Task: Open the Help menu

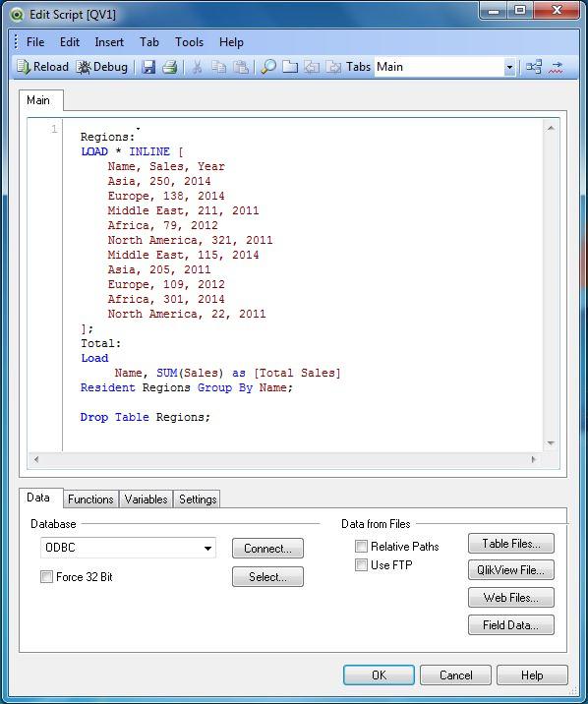Action: 231,42
